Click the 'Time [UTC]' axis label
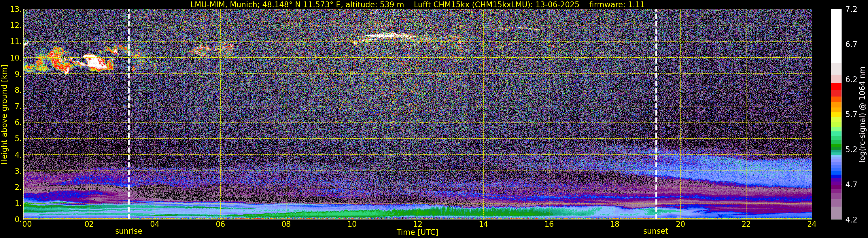 (417, 232)
